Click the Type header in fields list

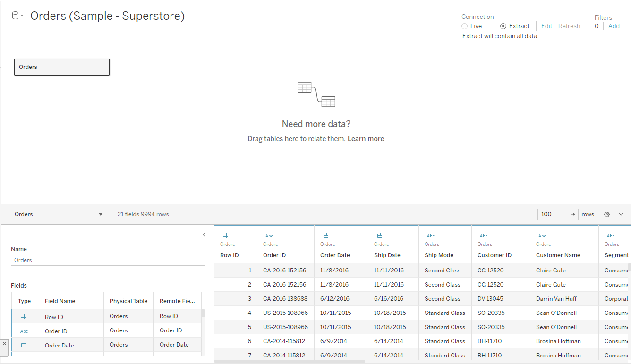(x=24, y=301)
